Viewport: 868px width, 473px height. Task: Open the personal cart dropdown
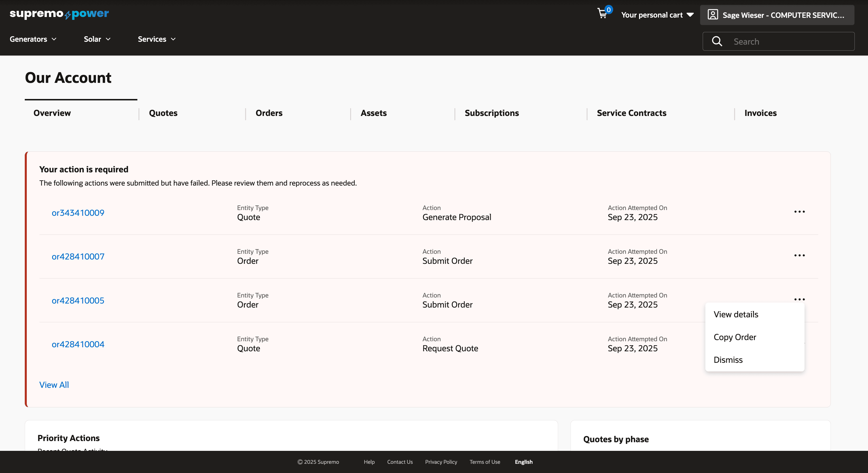pos(657,15)
